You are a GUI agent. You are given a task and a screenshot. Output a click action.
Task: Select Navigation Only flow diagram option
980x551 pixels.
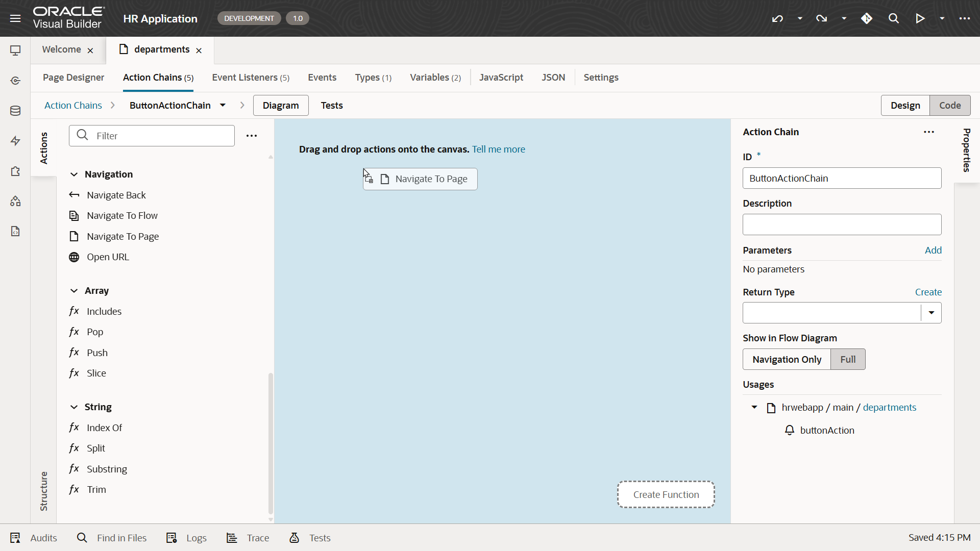click(787, 359)
